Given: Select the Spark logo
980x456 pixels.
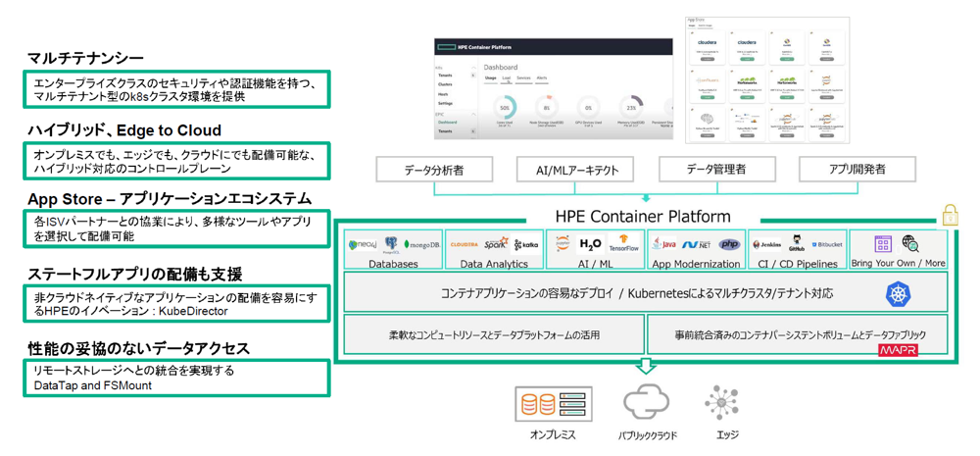Looking at the screenshot, I should click(496, 243).
